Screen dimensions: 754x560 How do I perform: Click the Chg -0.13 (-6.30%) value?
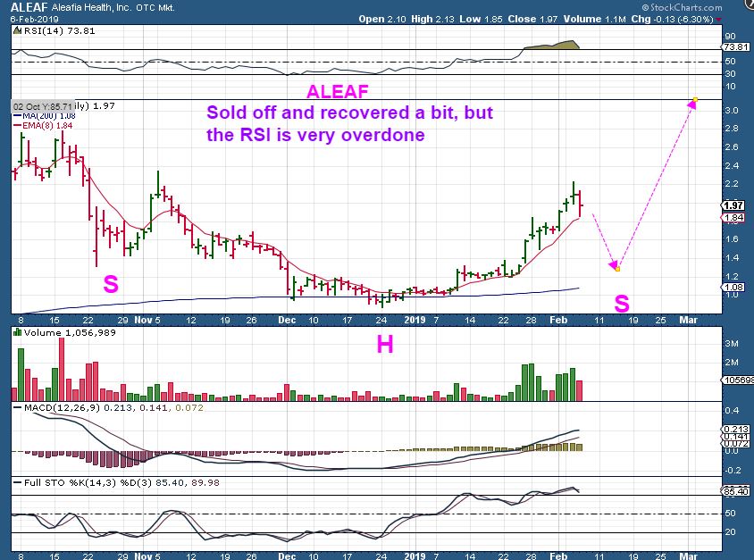point(672,20)
